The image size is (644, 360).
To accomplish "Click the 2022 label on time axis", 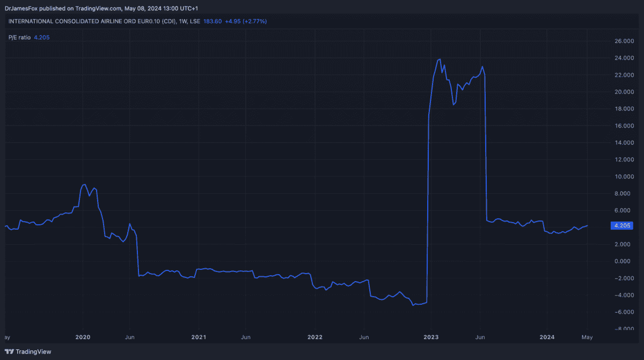I will click(x=315, y=337).
